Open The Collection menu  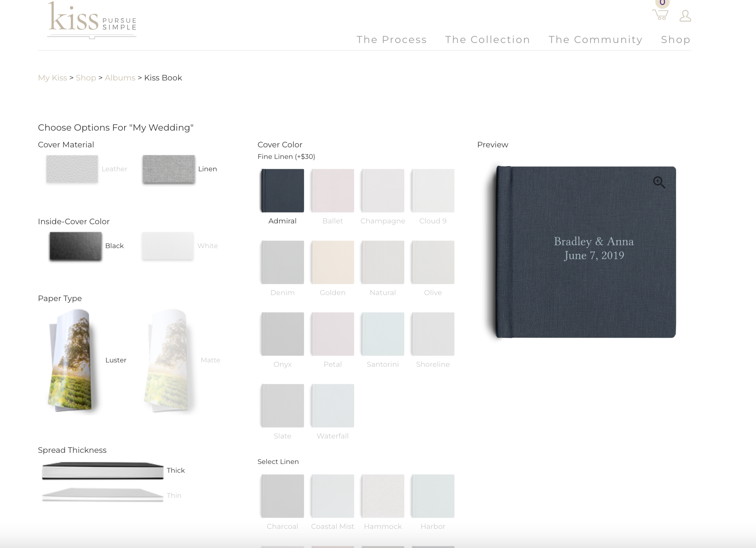(x=487, y=39)
